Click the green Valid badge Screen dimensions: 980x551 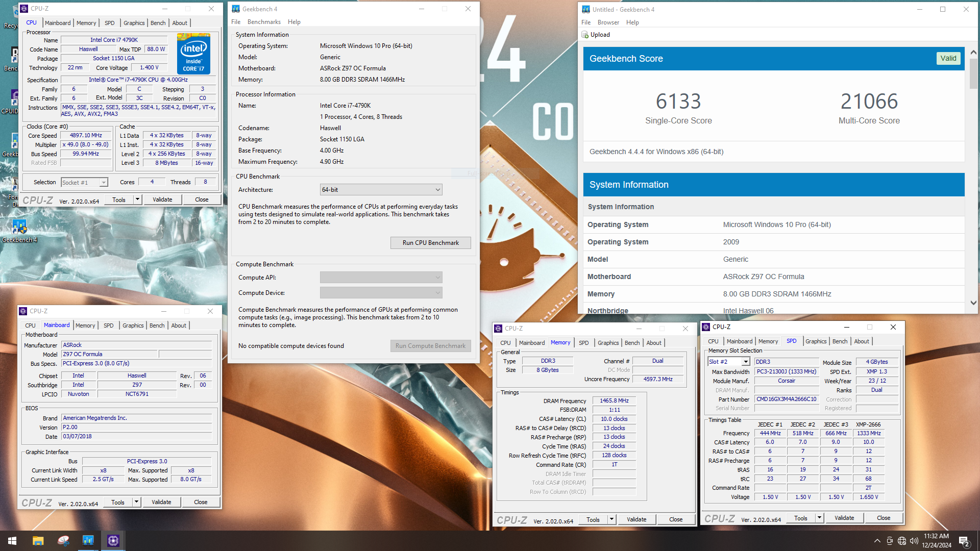[x=948, y=58]
